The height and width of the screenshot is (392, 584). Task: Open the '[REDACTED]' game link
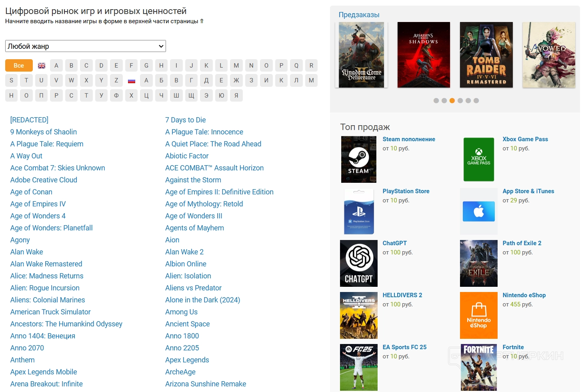[x=29, y=120]
